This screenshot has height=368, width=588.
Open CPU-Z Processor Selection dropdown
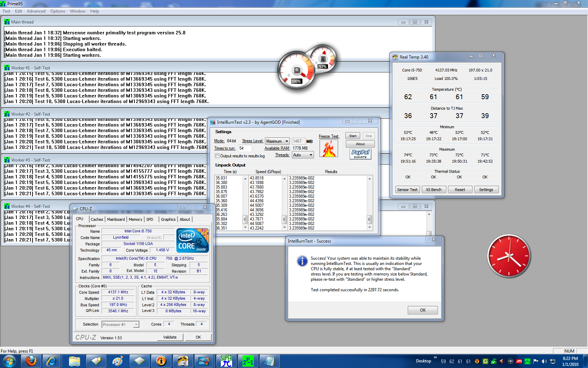120,325
